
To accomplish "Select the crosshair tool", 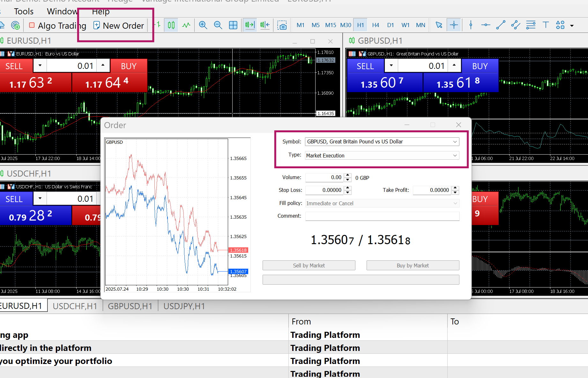I will (x=454, y=25).
